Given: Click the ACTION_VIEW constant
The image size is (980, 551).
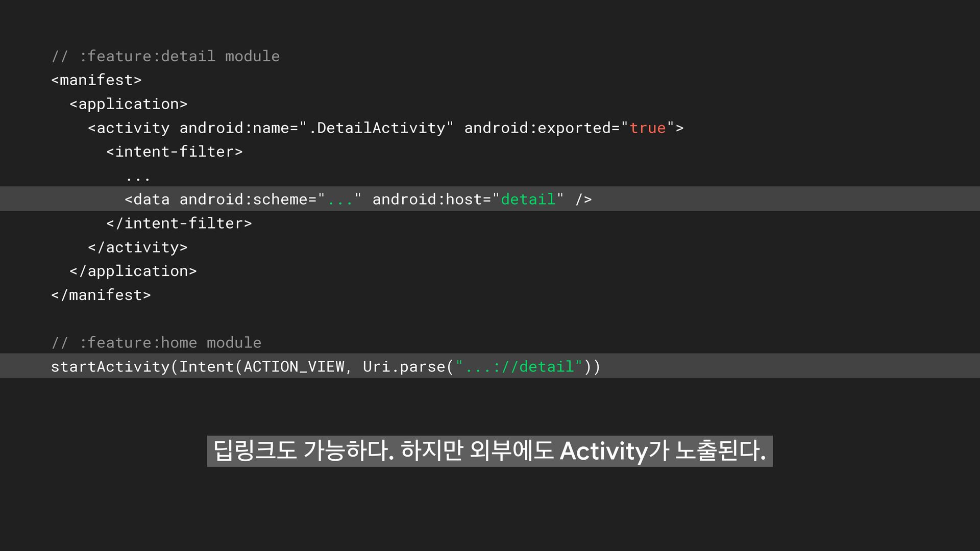Looking at the screenshot, I should [294, 367].
